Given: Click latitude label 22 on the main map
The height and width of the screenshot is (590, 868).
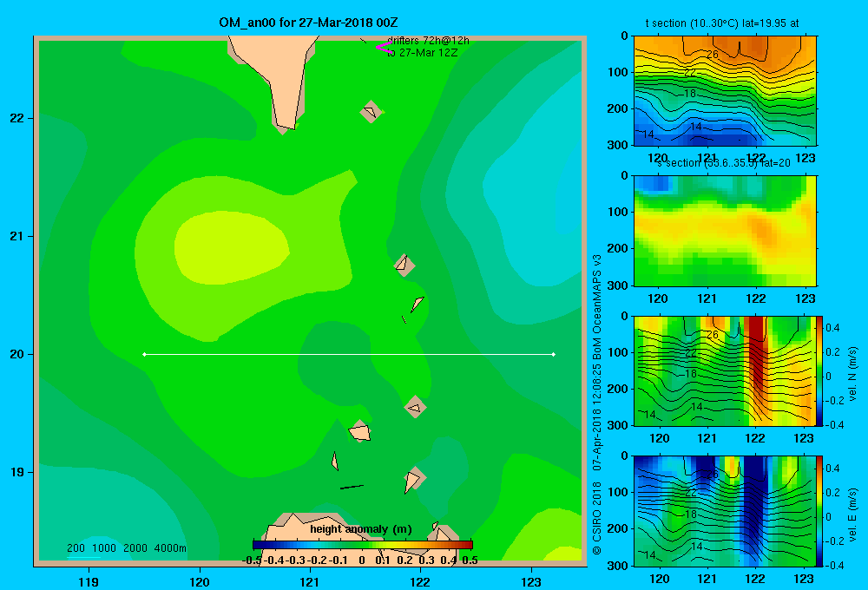Looking at the screenshot, I should point(17,118).
